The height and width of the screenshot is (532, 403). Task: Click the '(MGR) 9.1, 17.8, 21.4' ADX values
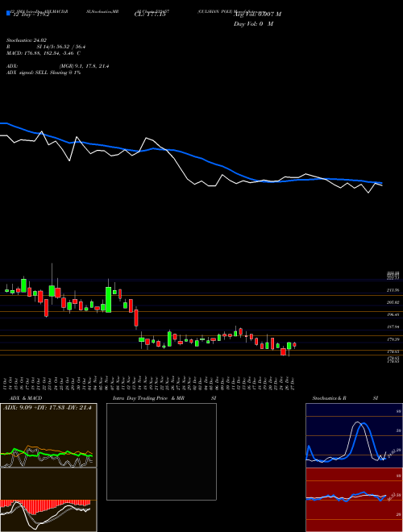click(84, 66)
